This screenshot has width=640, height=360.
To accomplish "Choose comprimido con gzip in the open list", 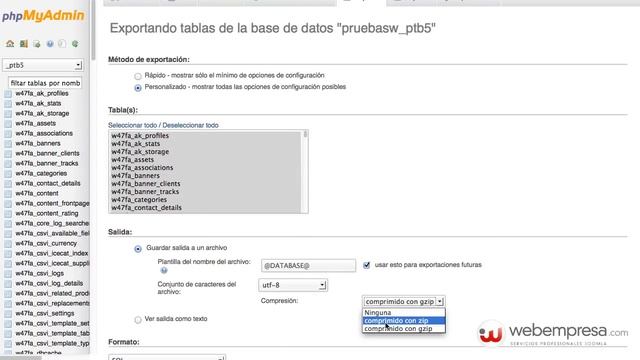I will pos(403,329).
